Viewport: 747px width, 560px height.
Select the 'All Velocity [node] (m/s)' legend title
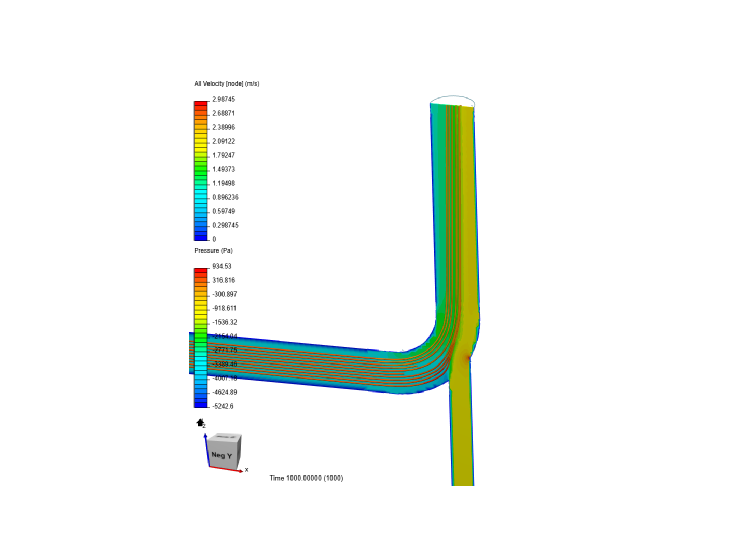click(227, 83)
